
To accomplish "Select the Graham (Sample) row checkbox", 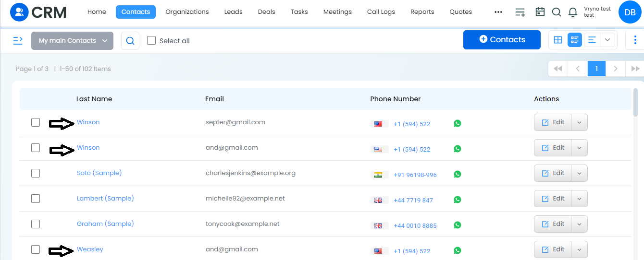I will point(36,224).
